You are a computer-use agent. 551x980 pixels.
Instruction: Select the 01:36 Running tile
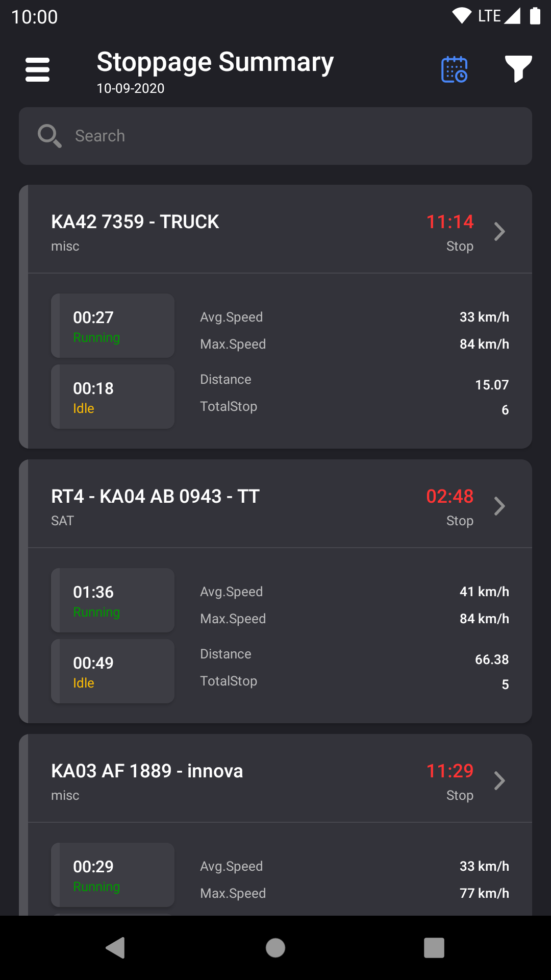pyautogui.click(x=113, y=600)
